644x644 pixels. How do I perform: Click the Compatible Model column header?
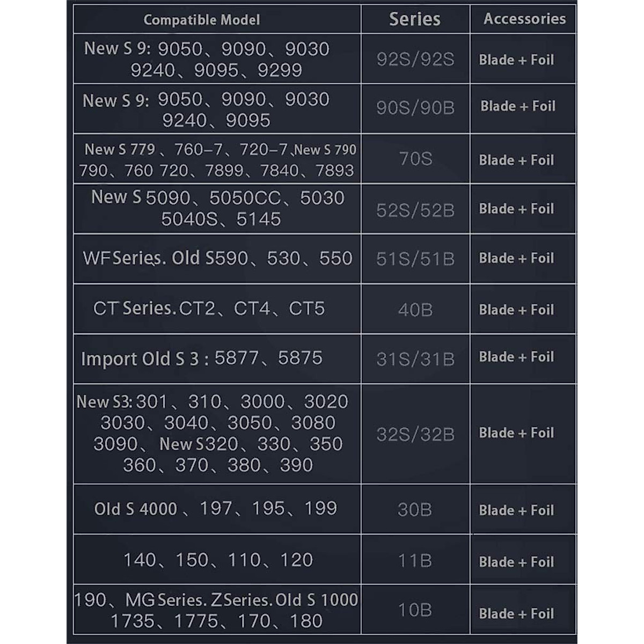click(202, 20)
